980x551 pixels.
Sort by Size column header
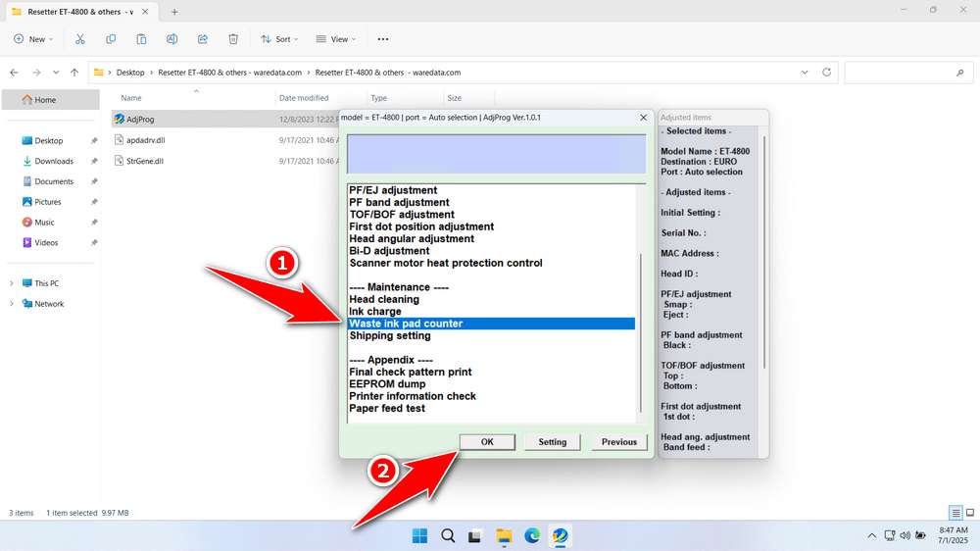pyautogui.click(x=455, y=98)
